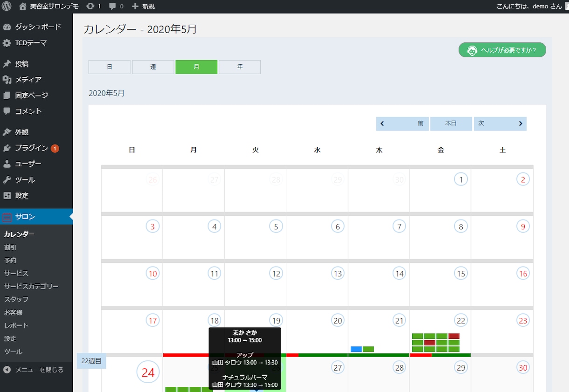This screenshot has width=569, height=392.
Task: Click the large 24 date circle
Action: [x=148, y=372]
